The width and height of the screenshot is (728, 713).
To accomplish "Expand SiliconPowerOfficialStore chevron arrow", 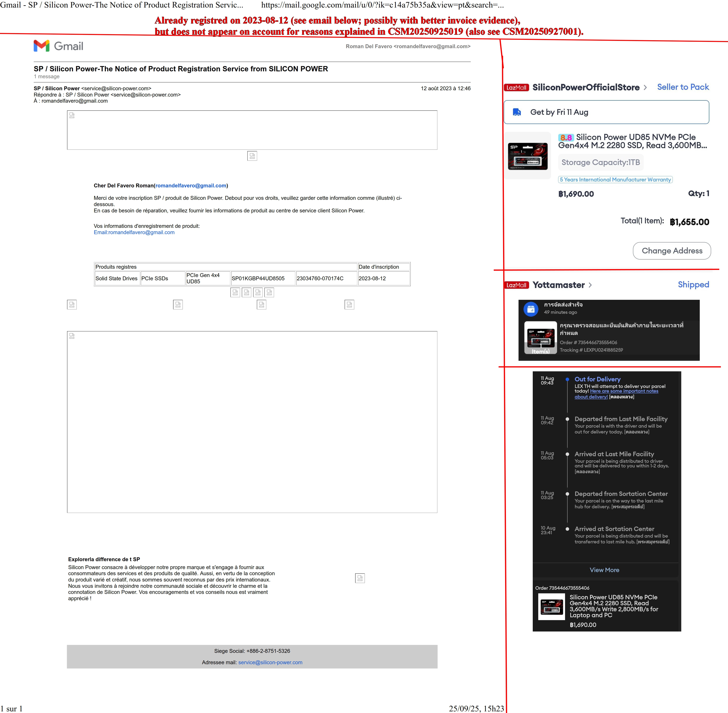I will click(x=645, y=88).
